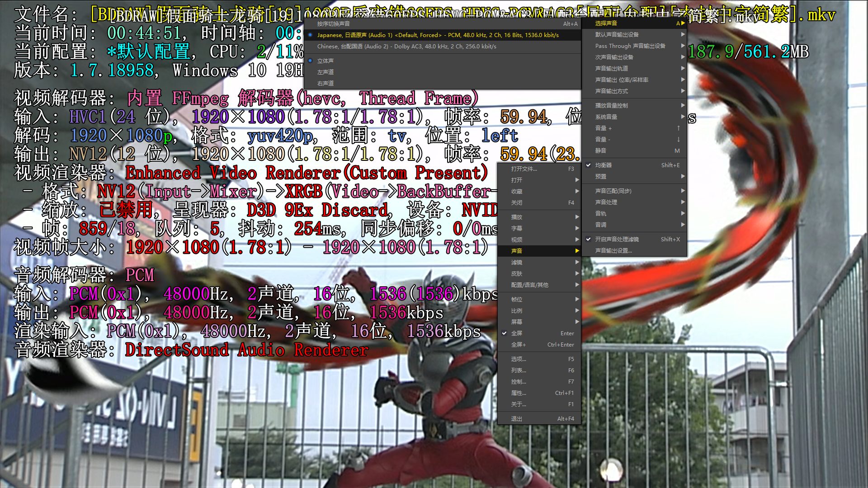
Task: Expand 视频 video submenu
Action: click(539, 239)
